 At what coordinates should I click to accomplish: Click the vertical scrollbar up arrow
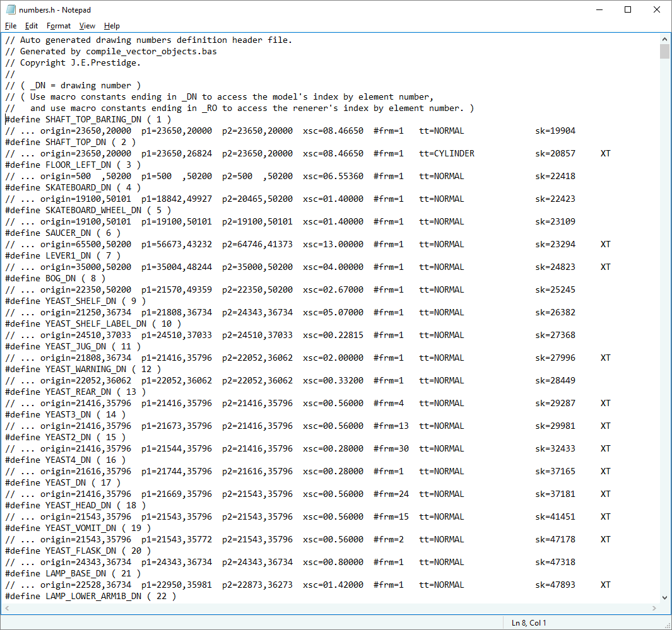(664, 39)
